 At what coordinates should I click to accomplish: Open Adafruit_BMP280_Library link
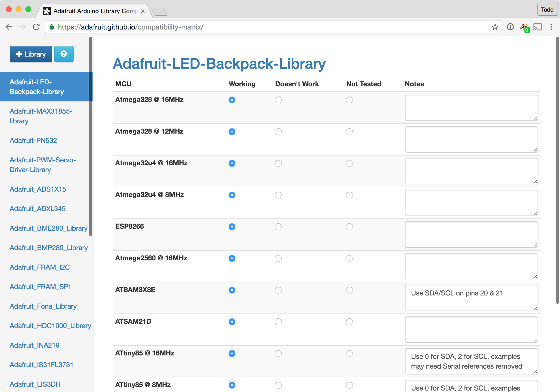pyautogui.click(x=49, y=248)
